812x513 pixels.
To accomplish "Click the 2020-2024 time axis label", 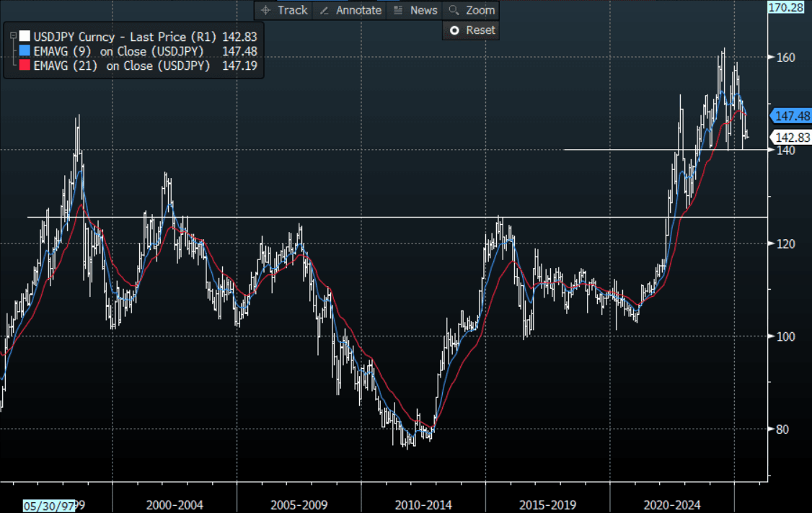I will tap(670, 505).
